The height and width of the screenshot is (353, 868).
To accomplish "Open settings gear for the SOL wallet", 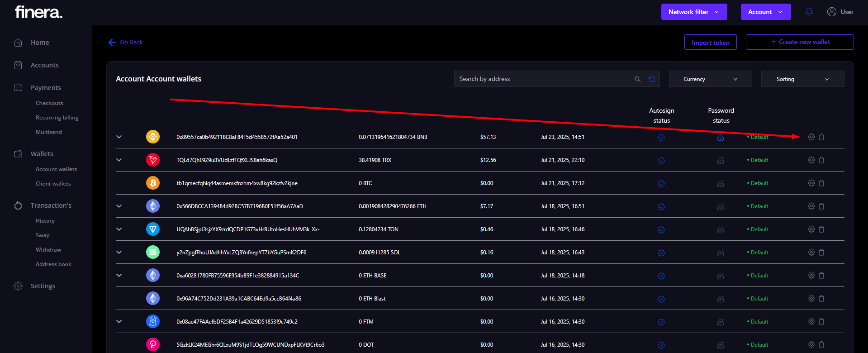I will [x=811, y=253].
